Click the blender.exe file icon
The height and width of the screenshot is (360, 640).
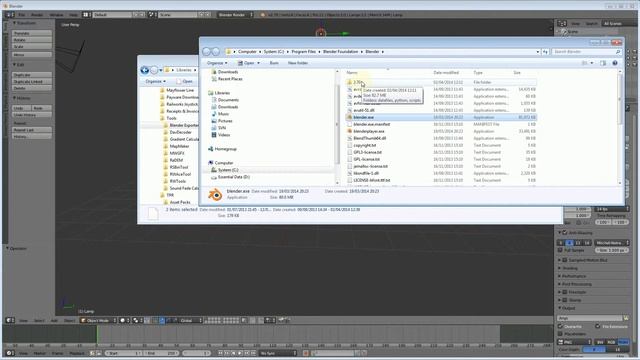(349, 117)
